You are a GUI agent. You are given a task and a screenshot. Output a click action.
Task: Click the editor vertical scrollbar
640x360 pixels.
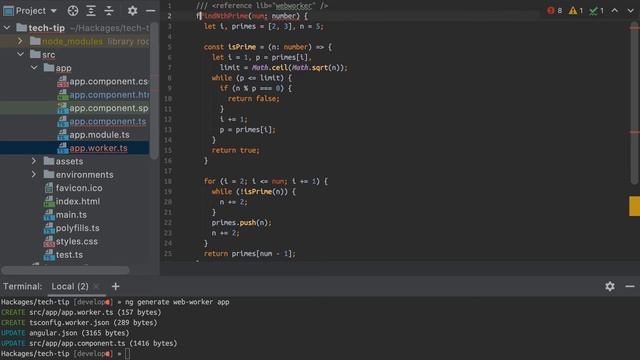(x=634, y=102)
